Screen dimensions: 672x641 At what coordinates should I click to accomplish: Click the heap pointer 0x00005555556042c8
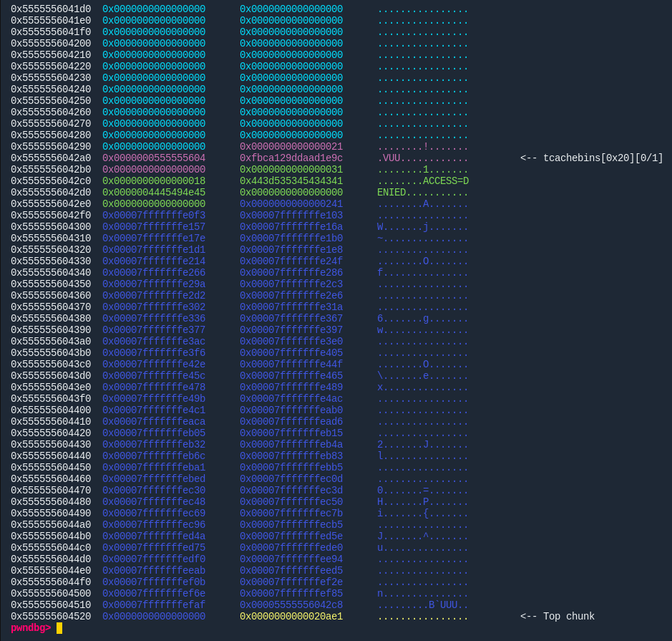(x=291, y=604)
